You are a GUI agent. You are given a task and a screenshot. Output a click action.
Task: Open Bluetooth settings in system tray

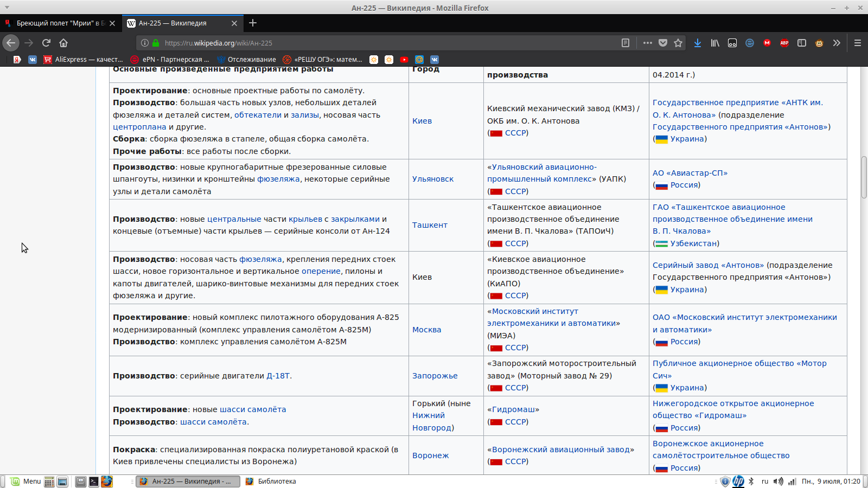coord(751,481)
